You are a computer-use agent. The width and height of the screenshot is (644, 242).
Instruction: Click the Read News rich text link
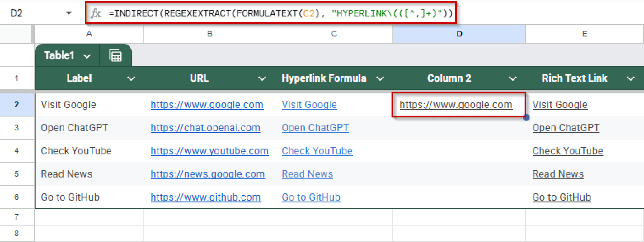[558, 174]
